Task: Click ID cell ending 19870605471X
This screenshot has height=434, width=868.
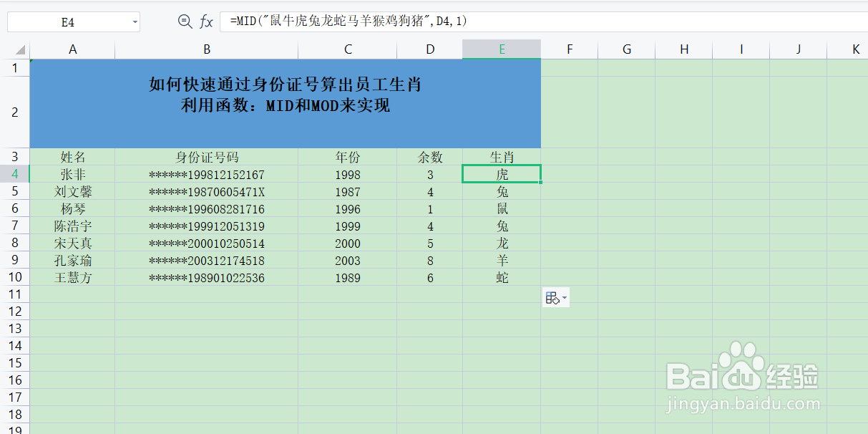Action: [x=207, y=191]
